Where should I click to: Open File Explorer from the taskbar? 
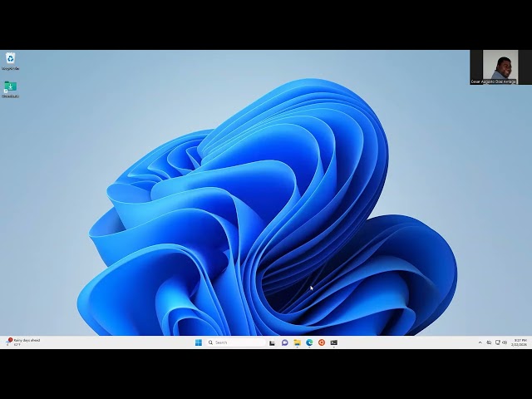[x=298, y=342]
